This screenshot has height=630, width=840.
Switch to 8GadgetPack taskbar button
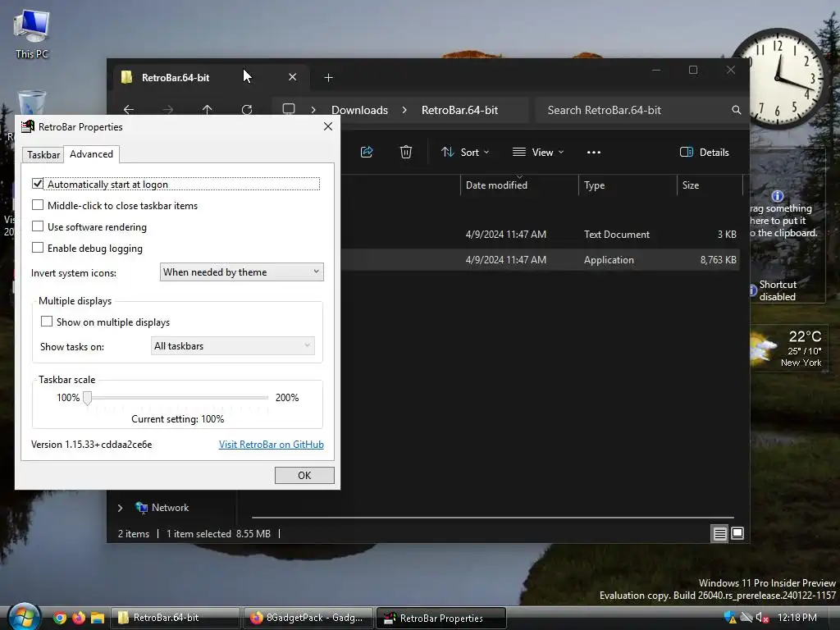[308, 618]
